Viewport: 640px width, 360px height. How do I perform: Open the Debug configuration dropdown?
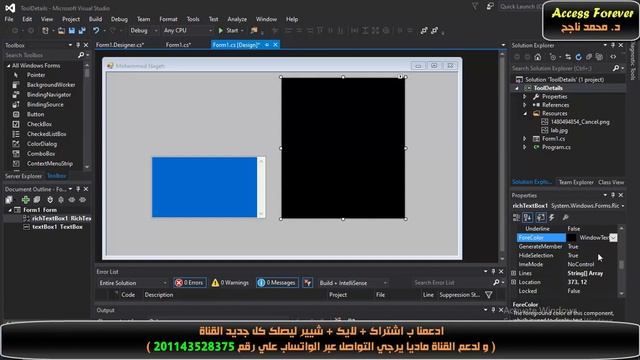pyautogui.click(x=143, y=31)
